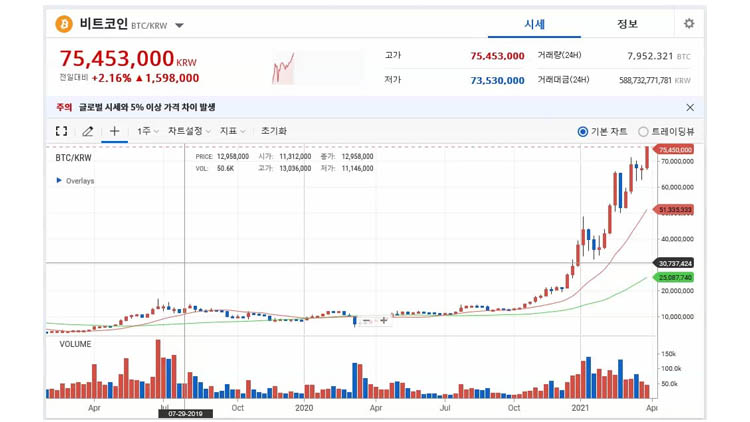Dismiss the 주의 price warning banner
The image size is (750, 422).
click(690, 107)
